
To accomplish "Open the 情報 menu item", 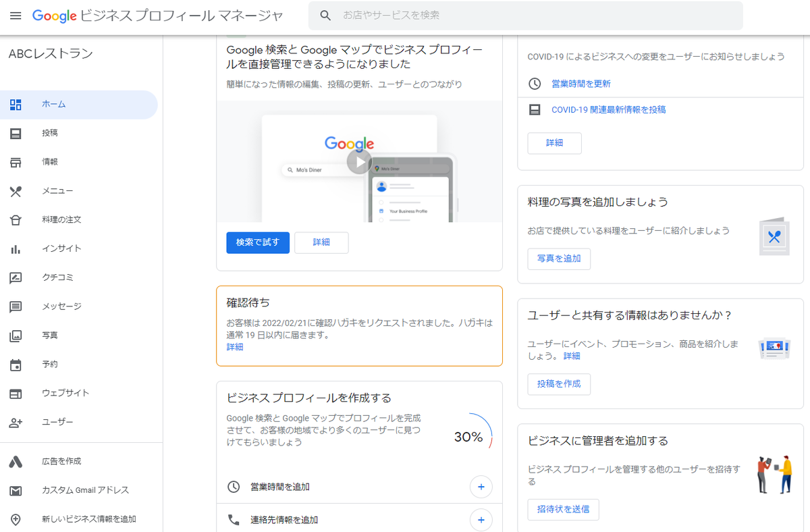I will pyautogui.click(x=79, y=162).
